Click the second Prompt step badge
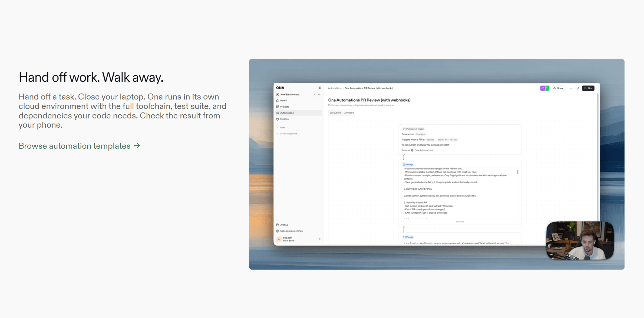 coord(408,237)
